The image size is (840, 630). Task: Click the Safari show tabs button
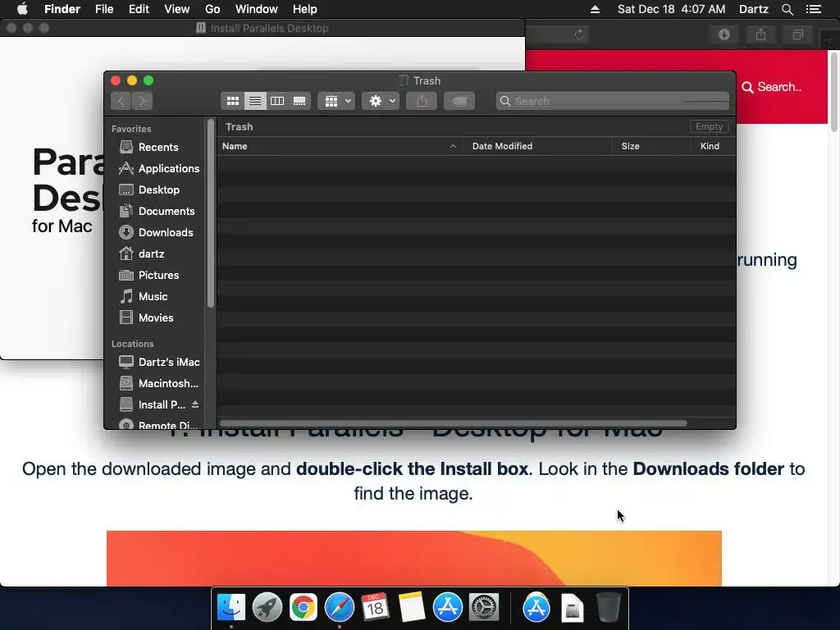point(798,34)
